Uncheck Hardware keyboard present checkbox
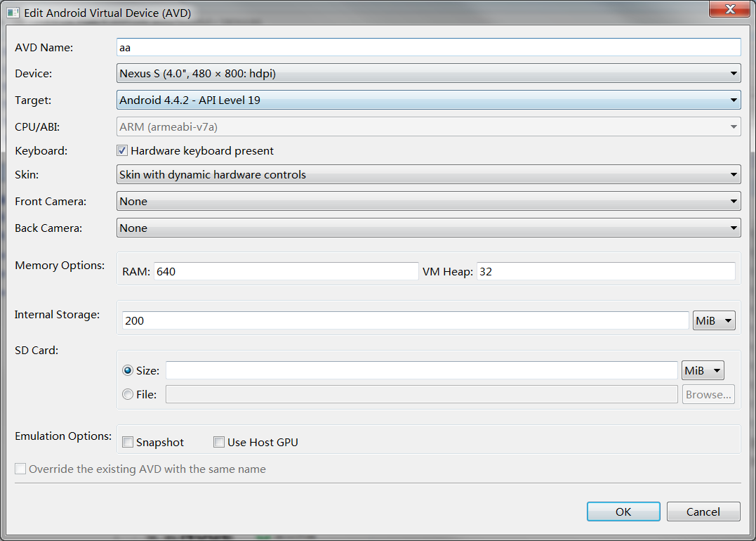The width and height of the screenshot is (756, 541). [122, 150]
